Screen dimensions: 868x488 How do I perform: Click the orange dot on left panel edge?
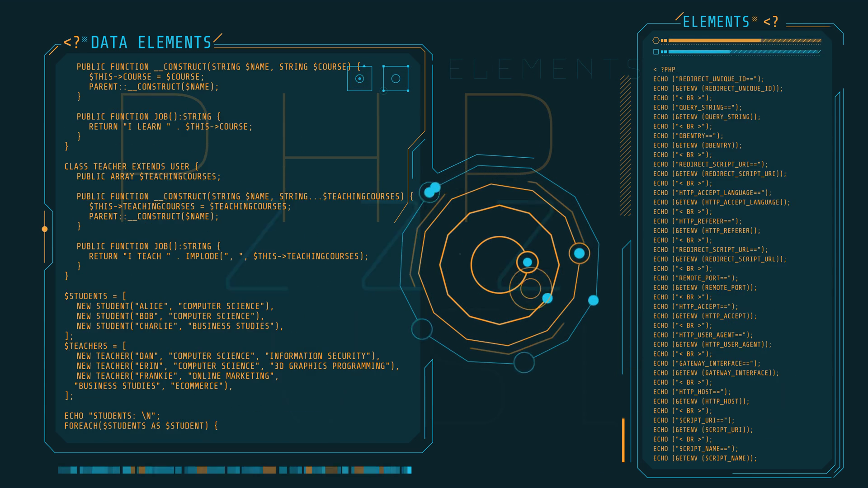(x=45, y=229)
